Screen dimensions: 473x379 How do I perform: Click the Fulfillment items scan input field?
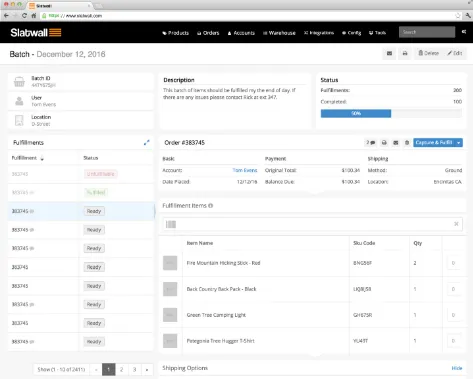click(313, 224)
